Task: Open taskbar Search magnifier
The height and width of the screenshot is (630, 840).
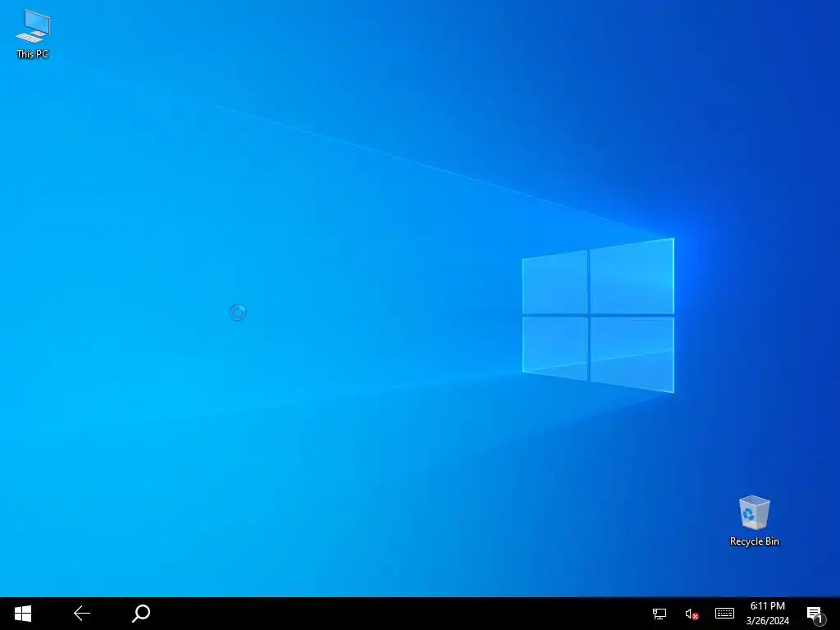Action: (141, 614)
